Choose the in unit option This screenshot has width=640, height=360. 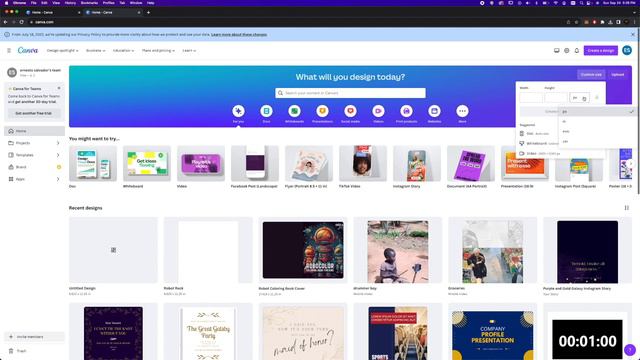tap(599, 122)
